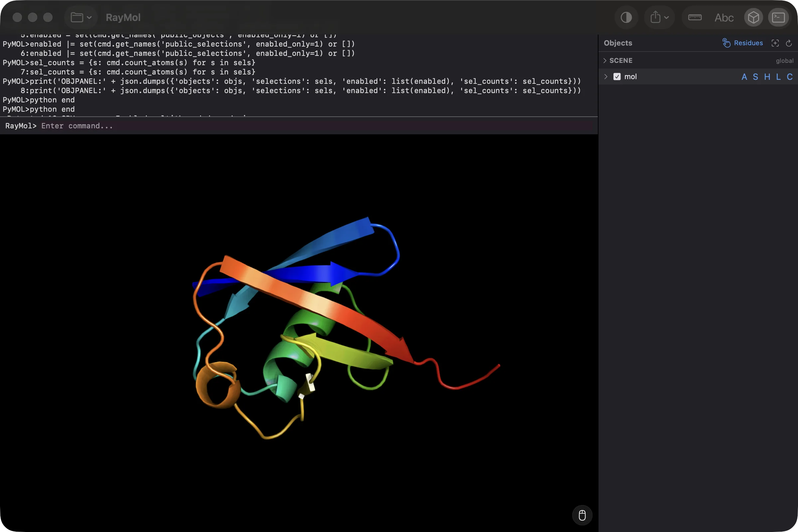
Task: Refresh the Objects panel
Action: [789, 43]
